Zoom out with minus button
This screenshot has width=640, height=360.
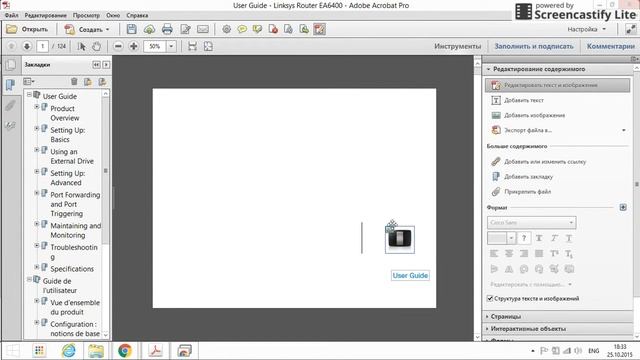(x=118, y=46)
